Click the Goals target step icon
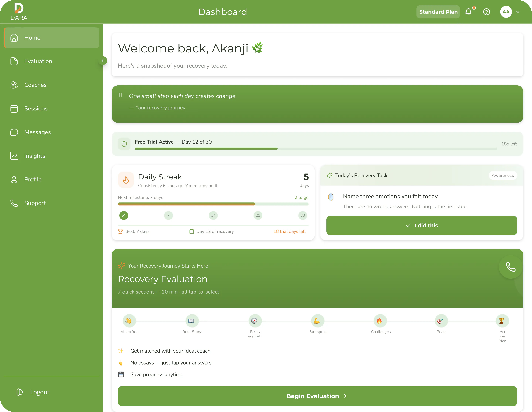532x412 pixels. tap(441, 321)
